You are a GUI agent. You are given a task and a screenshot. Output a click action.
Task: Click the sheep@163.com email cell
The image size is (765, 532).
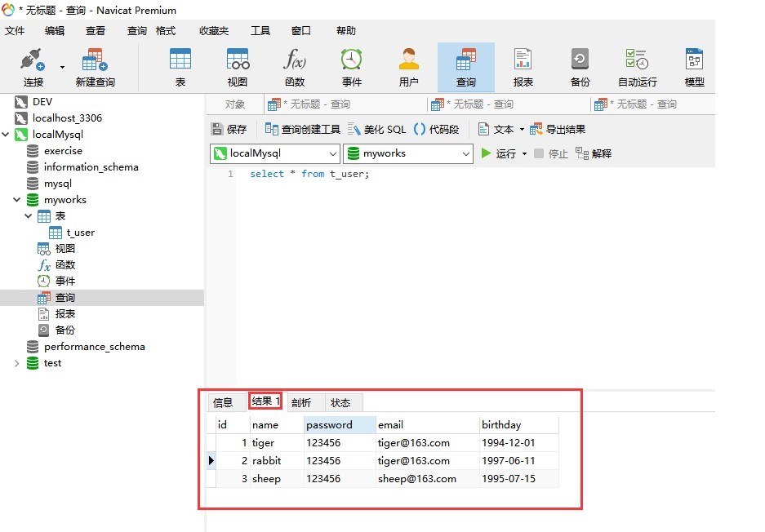click(x=416, y=479)
